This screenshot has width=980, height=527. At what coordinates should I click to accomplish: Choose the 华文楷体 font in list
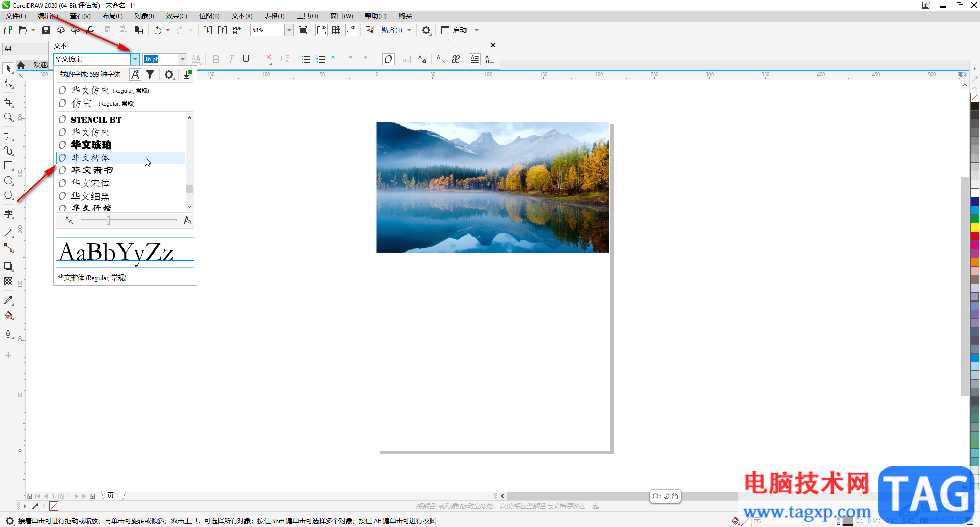(120, 158)
